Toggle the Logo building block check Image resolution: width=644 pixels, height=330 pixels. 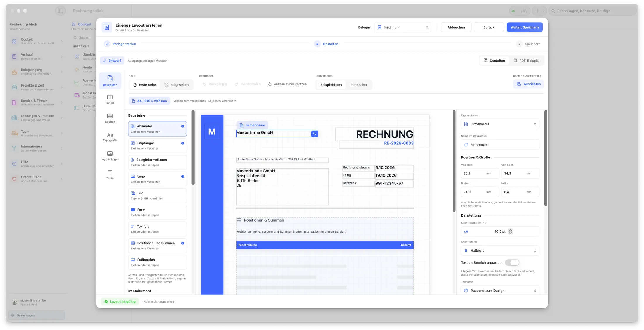pyautogui.click(x=183, y=177)
